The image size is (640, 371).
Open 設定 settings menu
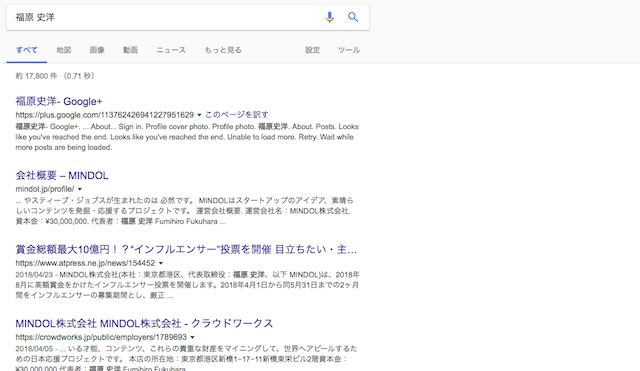(x=312, y=50)
